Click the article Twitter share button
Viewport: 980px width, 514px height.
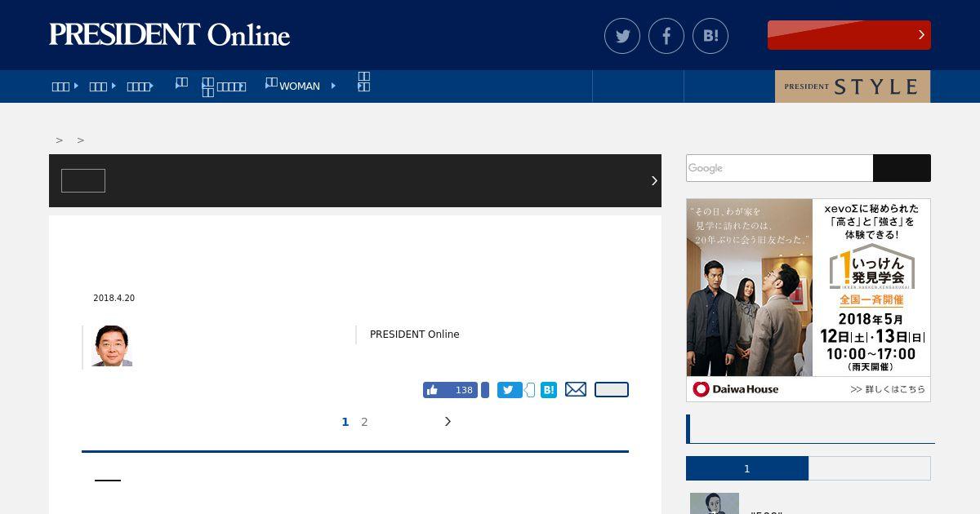click(x=510, y=390)
